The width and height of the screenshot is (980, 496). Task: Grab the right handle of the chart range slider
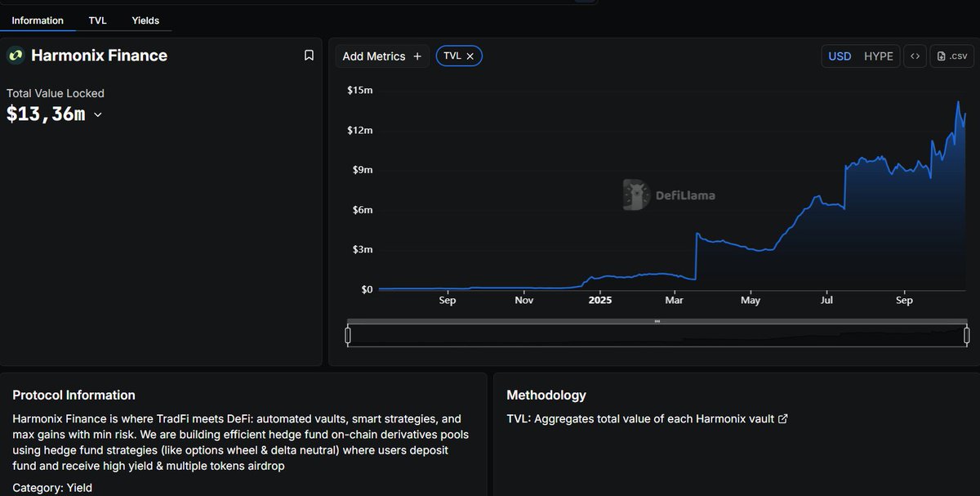tap(967, 335)
